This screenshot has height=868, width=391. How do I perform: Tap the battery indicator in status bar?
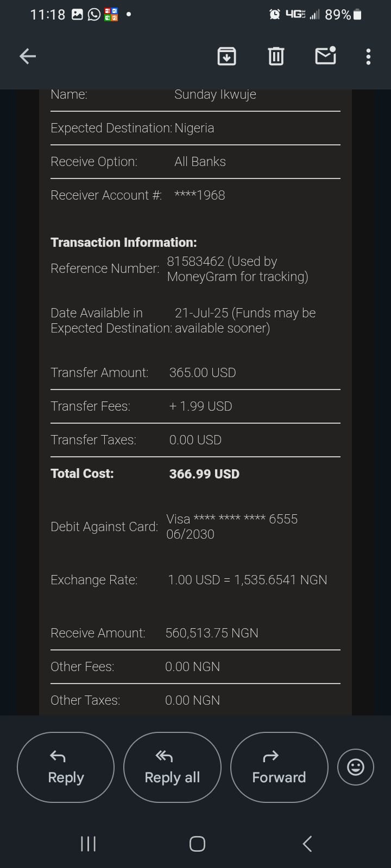[x=357, y=15]
